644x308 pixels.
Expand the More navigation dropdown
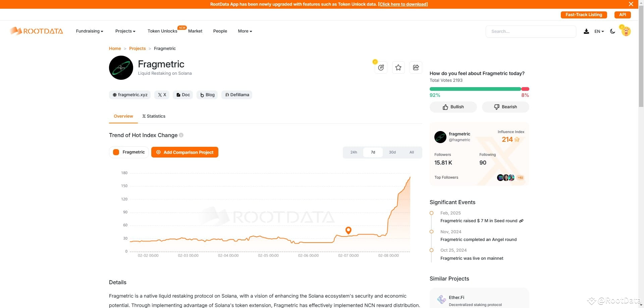click(245, 31)
